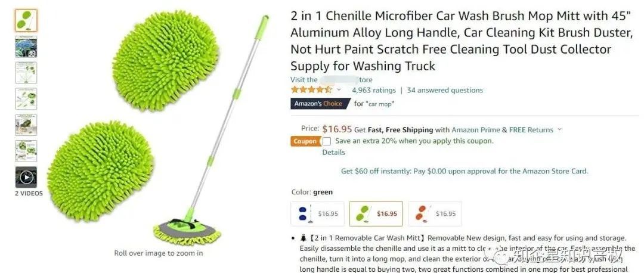View the fifth thumbnail image
The image size is (644, 273).
click(x=26, y=125)
